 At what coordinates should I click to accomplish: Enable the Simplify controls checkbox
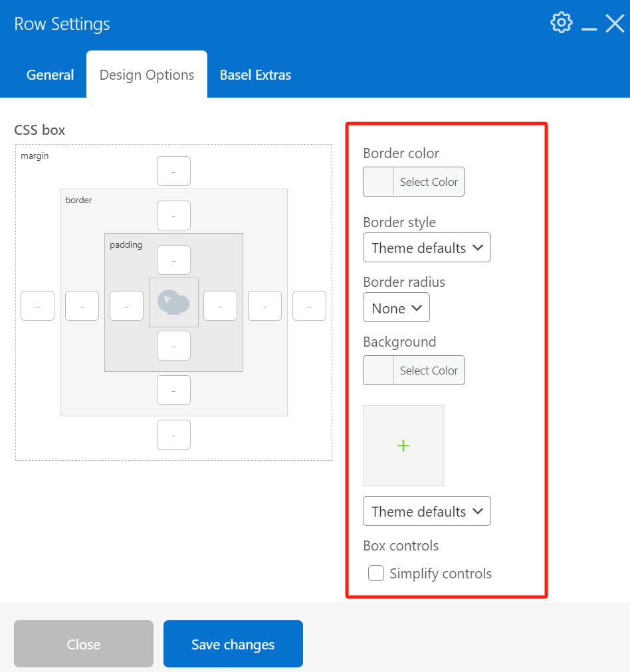coord(376,573)
